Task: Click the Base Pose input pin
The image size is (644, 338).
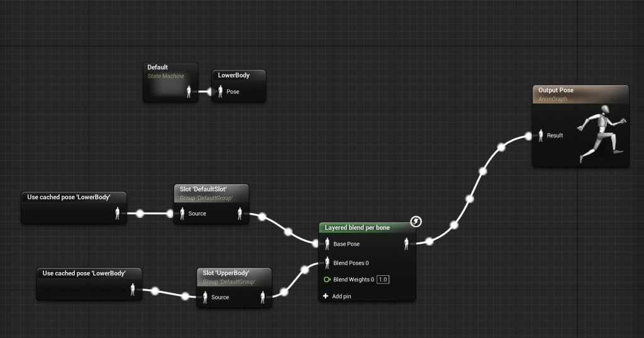Action: (x=327, y=244)
